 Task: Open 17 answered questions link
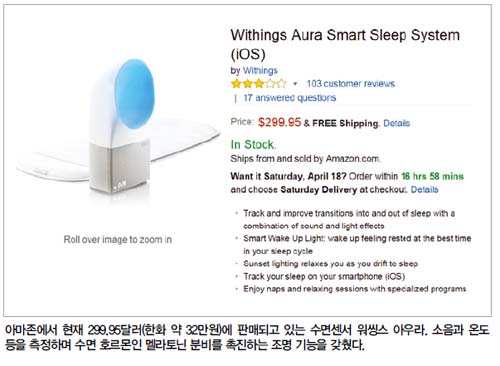click(x=290, y=98)
